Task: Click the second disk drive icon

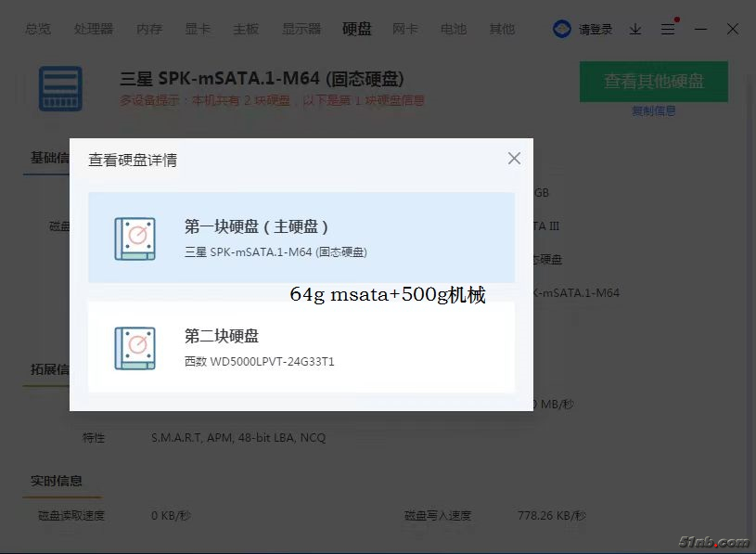Action: [135, 347]
